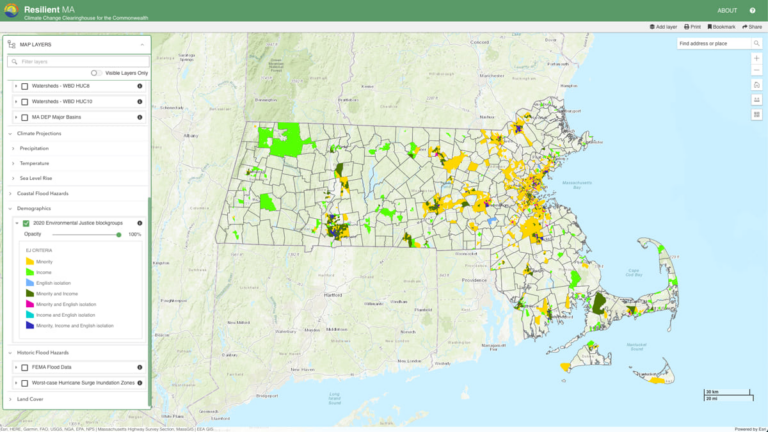Screen dimensions: 768x432
Task: Show info for Watersheds - WBD HUC8
Action: pos(140,86)
